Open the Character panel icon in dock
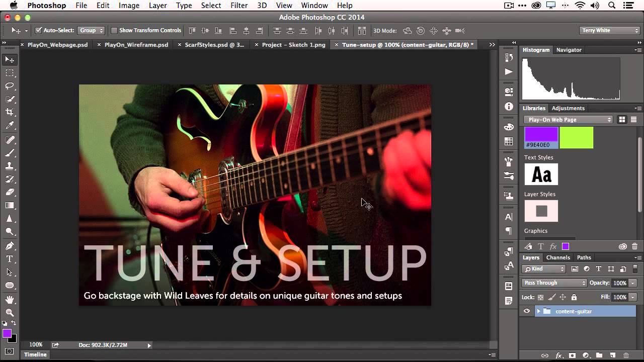Image resolution: width=644 pixels, height=362 pixels. pos(509,217)
